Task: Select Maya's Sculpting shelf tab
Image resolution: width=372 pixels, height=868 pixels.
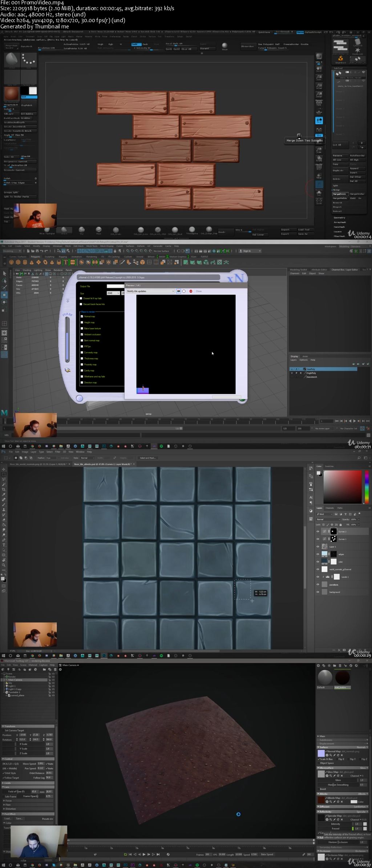Action: pyautogui.click(x=49, y=257)
